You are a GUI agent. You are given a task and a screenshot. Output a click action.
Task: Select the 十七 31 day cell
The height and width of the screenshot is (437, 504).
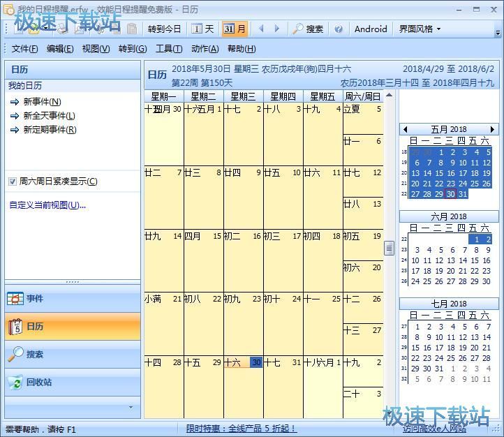(x=283, y=387)
